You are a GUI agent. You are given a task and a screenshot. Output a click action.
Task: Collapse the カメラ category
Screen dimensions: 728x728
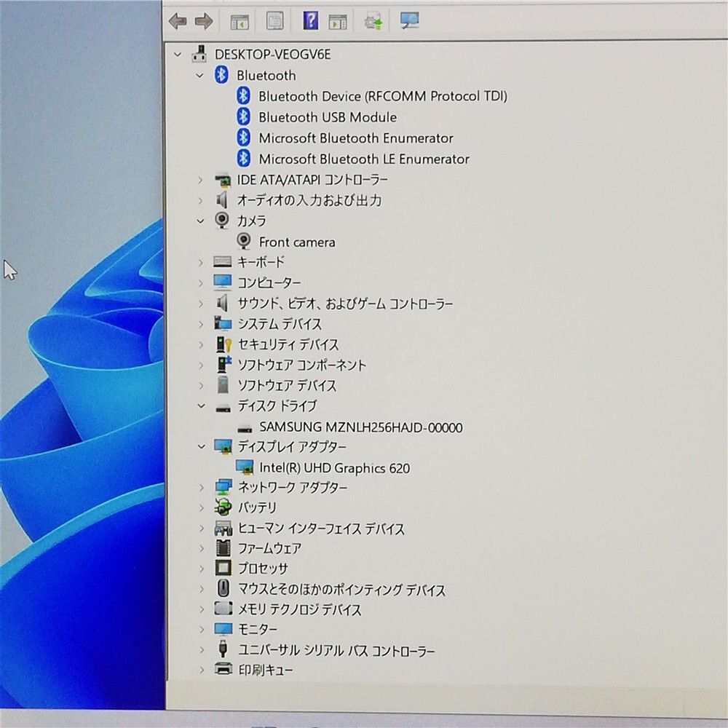point(201,221)
